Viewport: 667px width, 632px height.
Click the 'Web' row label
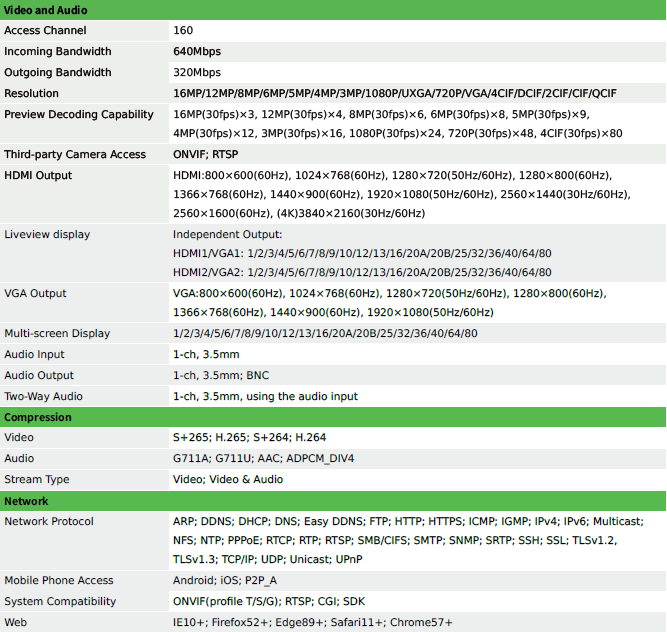[x=15, y=622]
